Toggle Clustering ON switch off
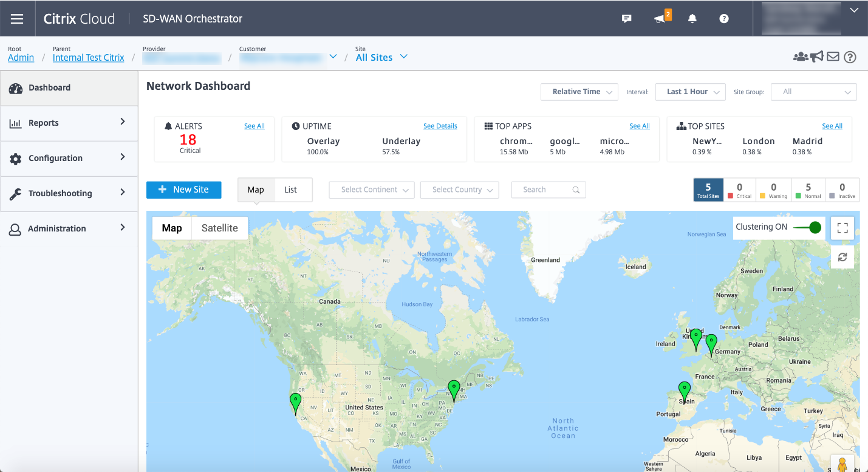Viewport: 868px width, 472px height. tap(808, 227)
